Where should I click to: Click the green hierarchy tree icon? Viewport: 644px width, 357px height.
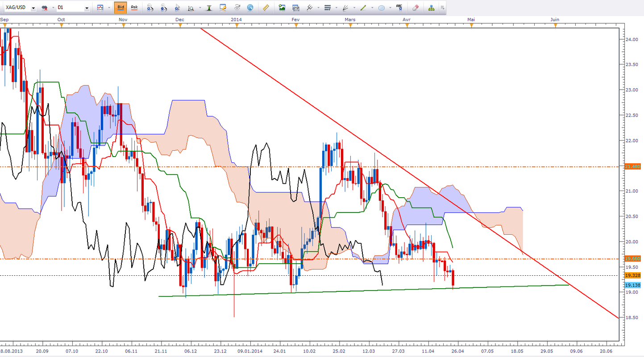point(431,8)
